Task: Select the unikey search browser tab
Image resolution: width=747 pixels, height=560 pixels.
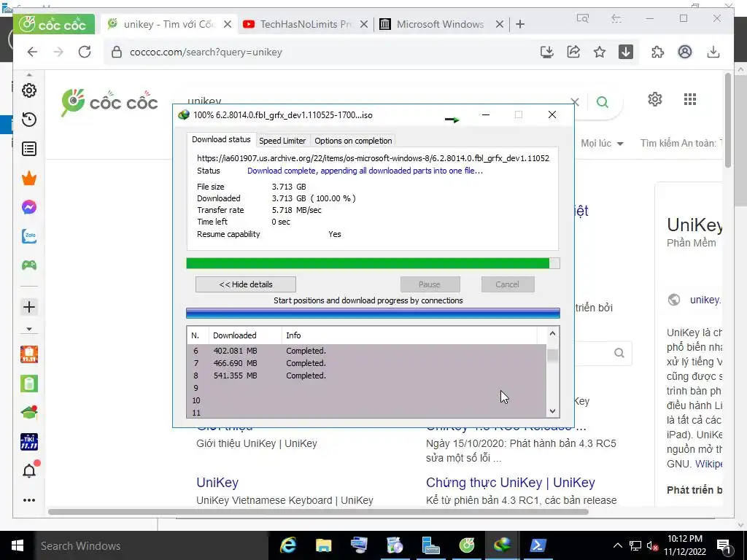Action: coord(169,24)
